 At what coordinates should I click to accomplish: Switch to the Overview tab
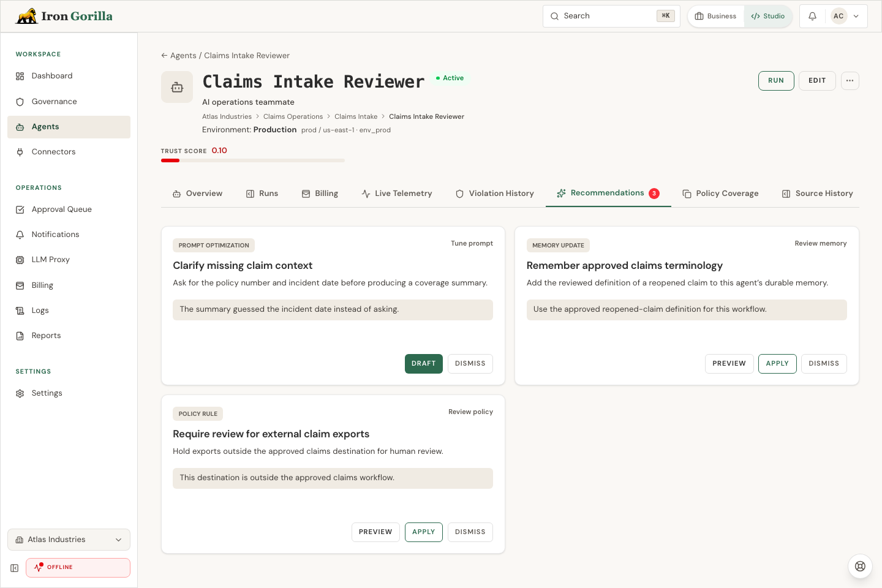coord(197,194)
